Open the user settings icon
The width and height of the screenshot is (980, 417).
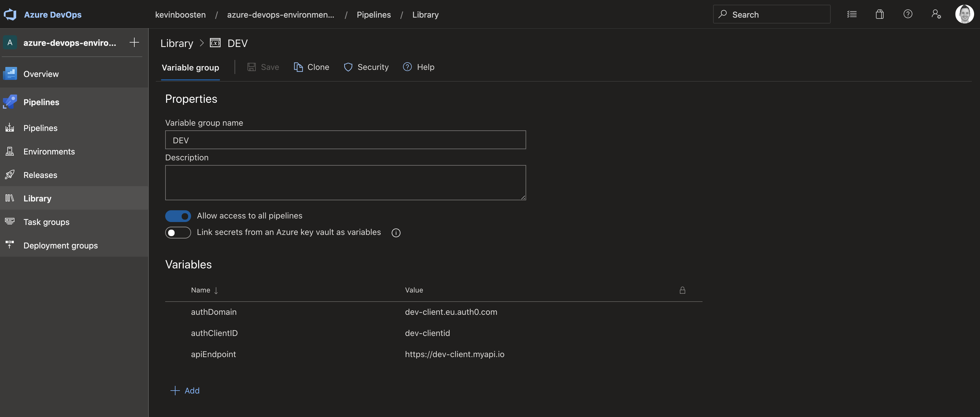tap(936, 14)
